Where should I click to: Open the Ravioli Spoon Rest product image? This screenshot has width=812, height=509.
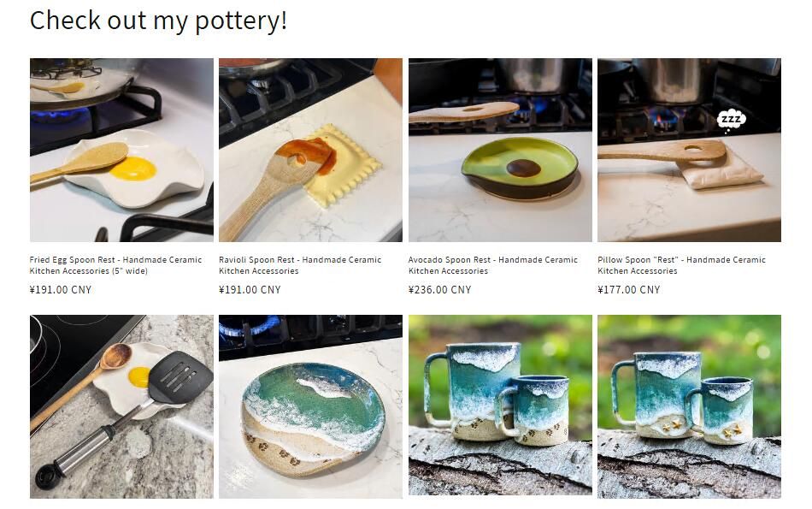click(x=310, y=150)
